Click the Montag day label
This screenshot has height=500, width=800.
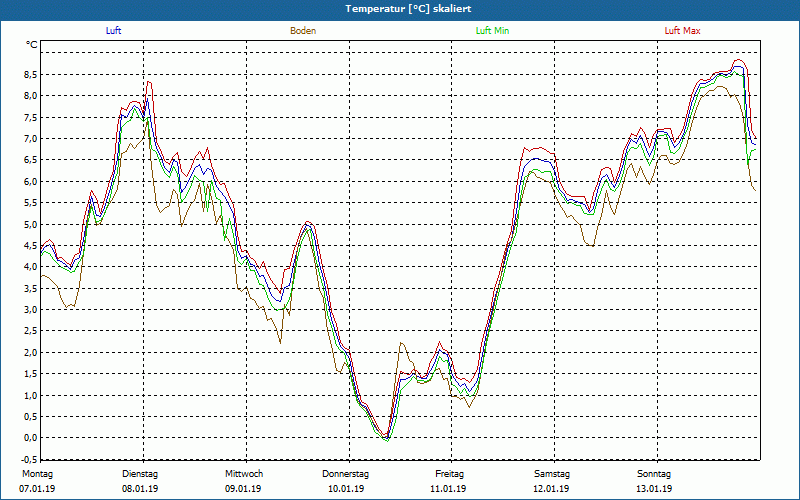(x=37, y=474)
